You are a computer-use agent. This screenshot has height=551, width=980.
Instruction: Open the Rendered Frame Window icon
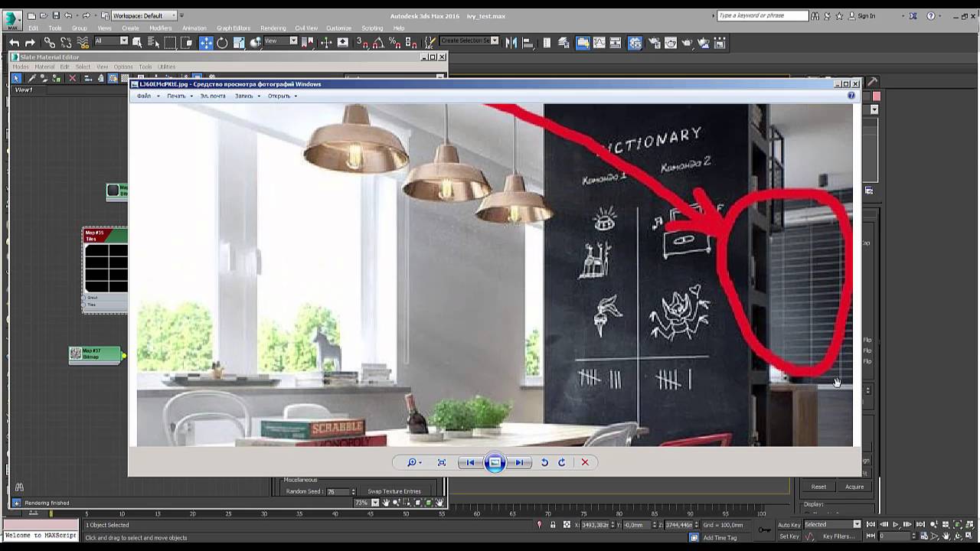(670, 43)
